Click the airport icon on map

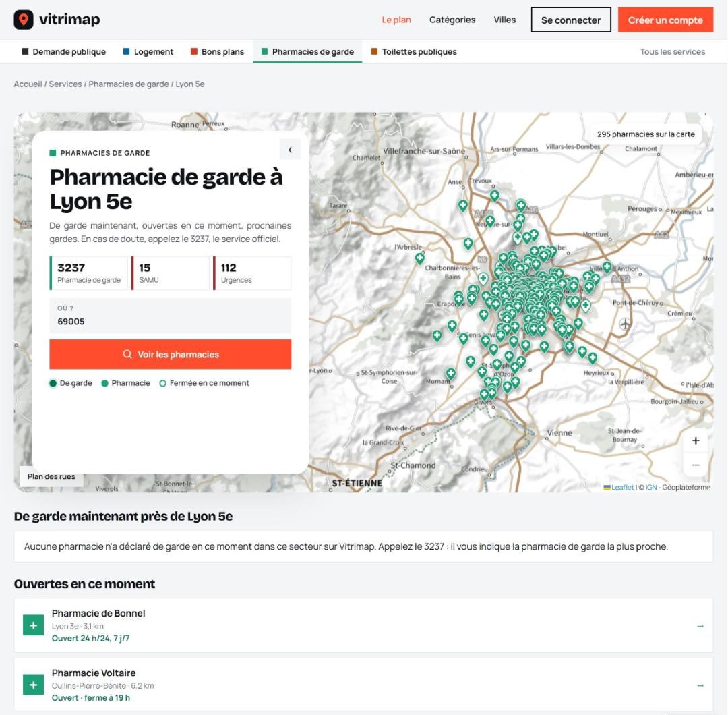tap(625, 324)
